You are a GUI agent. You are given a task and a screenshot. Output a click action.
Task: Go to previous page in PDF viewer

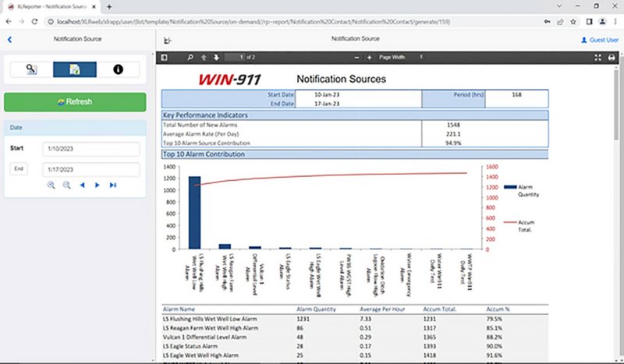tap(204, 57)
